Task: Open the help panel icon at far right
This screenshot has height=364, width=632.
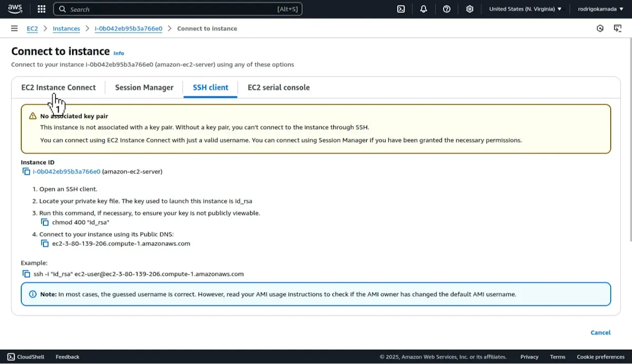Action: 618,28
